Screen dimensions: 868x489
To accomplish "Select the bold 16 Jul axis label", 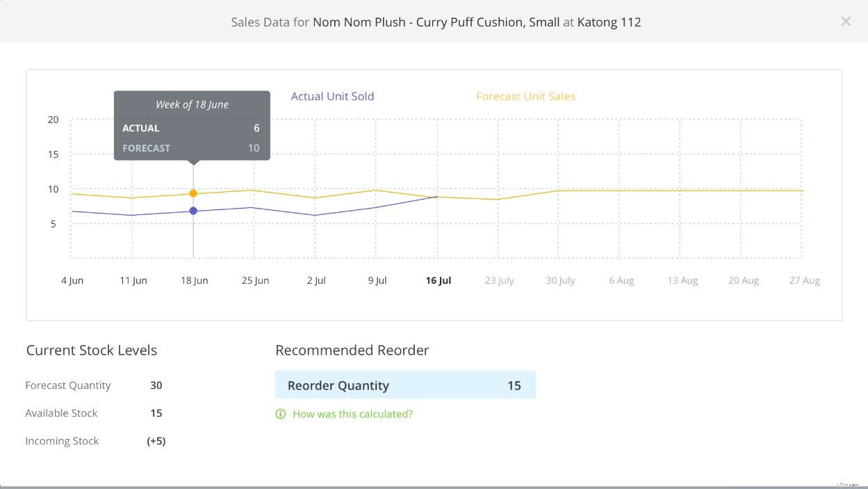I will pos(438,280).
